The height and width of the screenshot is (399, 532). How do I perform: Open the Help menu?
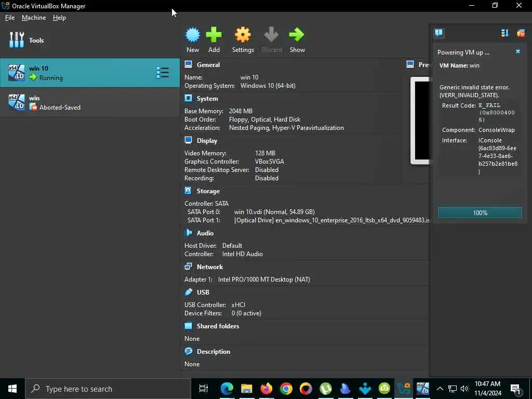59,18
